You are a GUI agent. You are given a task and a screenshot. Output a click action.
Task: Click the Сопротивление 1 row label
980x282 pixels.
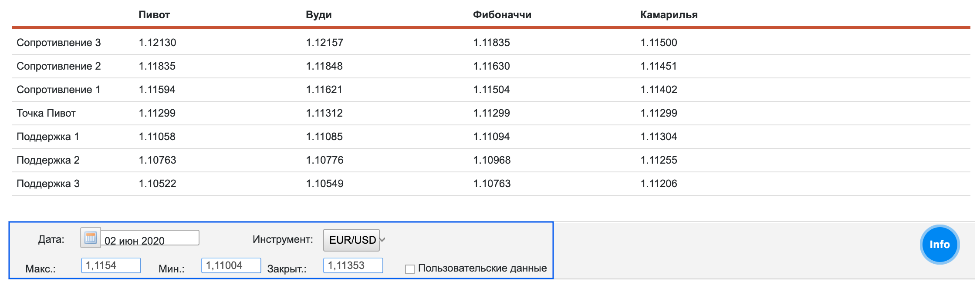(59, 90)
